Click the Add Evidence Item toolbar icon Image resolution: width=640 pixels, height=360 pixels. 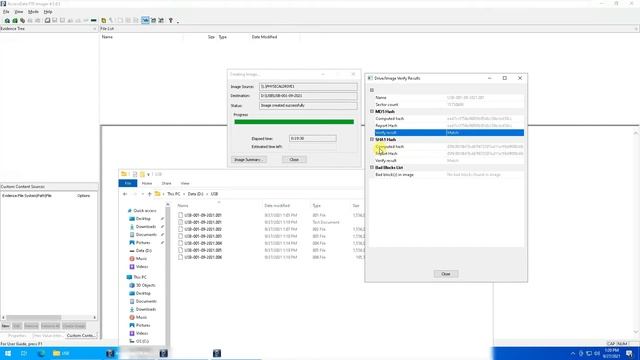[x=7, y=20]
